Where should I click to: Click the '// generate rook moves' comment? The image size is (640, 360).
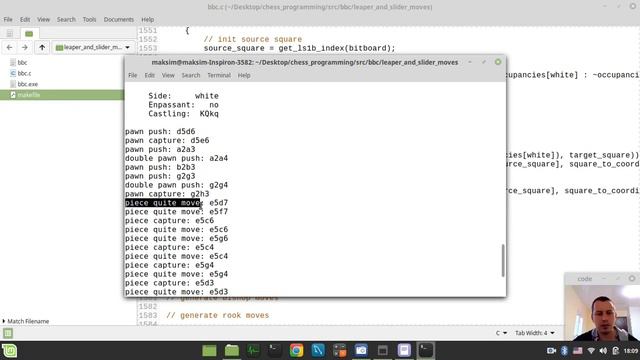218,315
